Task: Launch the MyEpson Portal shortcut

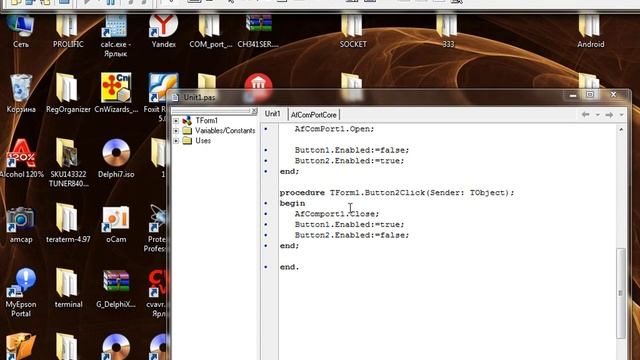Action: pyautogui.click(x=21, y=292)
